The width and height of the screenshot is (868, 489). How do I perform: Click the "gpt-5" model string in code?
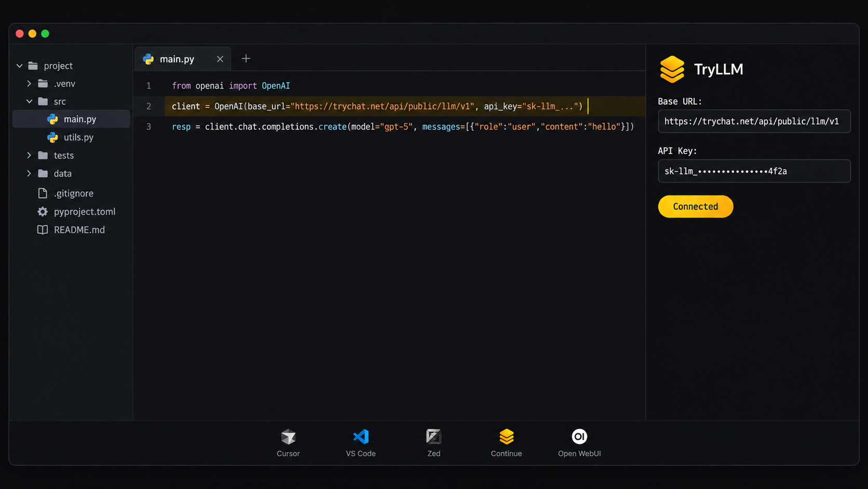396,127
